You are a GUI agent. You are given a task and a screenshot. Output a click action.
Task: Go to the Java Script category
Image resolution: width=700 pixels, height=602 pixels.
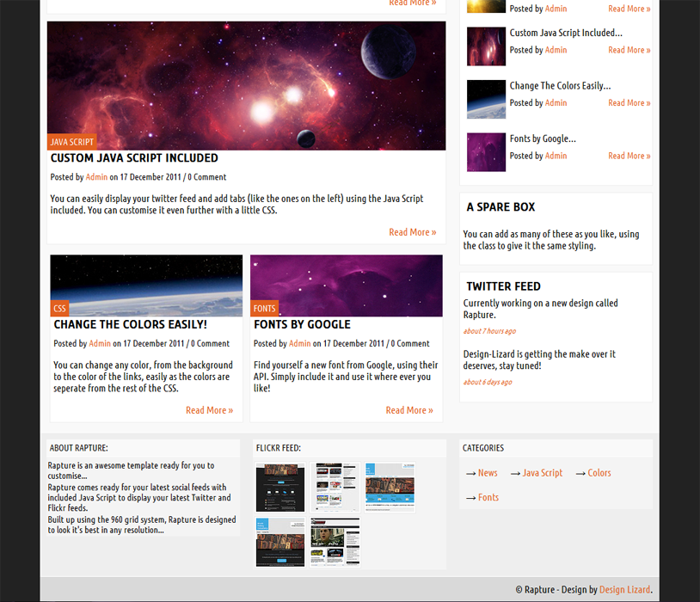(542, 473)
